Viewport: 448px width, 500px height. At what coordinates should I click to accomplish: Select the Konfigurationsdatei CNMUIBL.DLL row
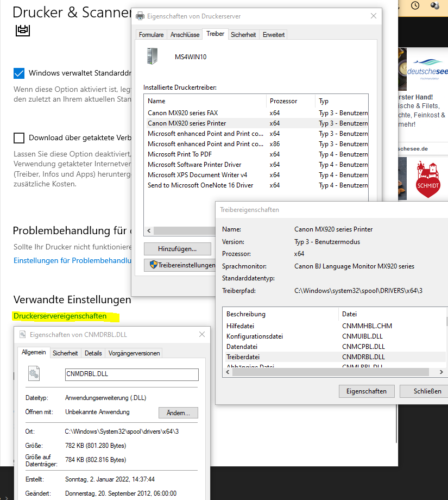(335, 336)
